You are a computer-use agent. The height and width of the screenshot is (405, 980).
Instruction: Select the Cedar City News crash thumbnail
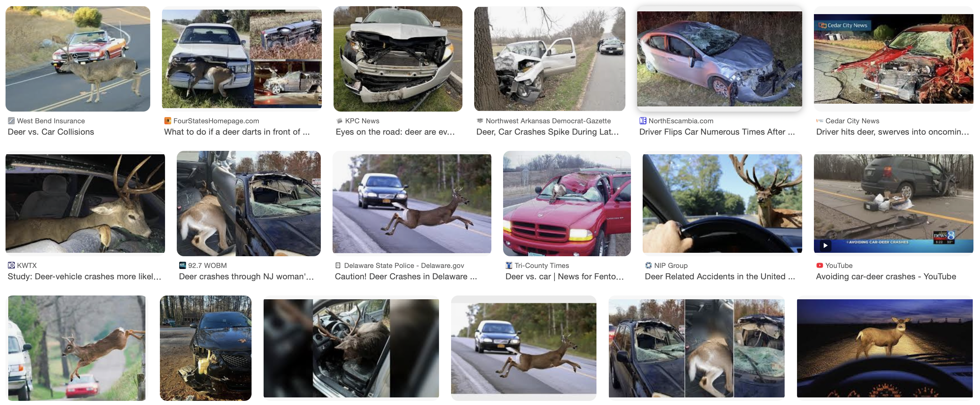[x=894, y=59]
